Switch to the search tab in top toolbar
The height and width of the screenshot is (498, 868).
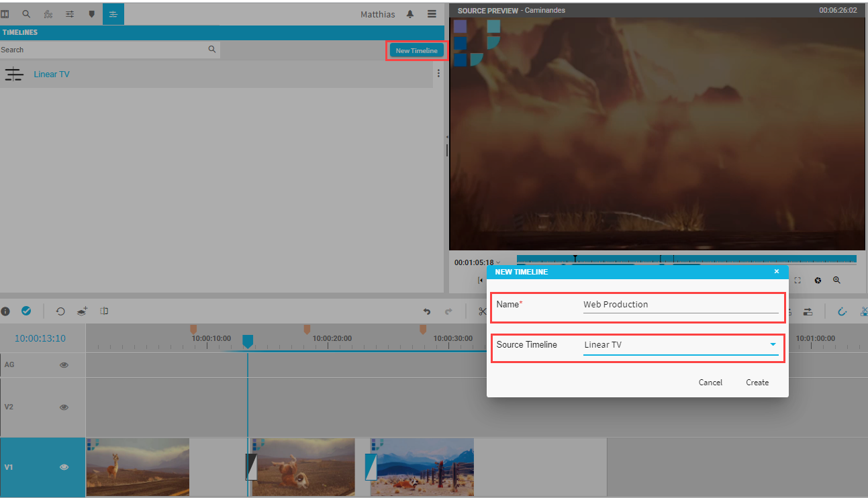tap(26, 13)
